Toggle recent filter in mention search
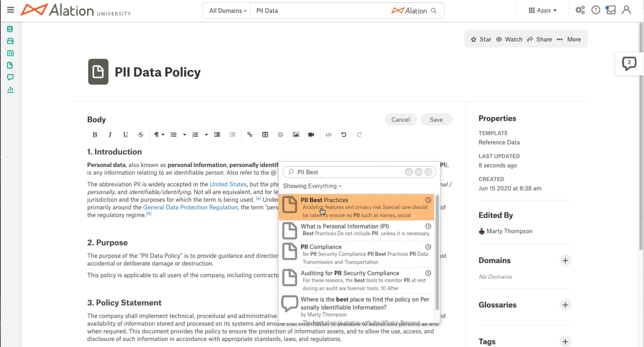 point(428,172)
